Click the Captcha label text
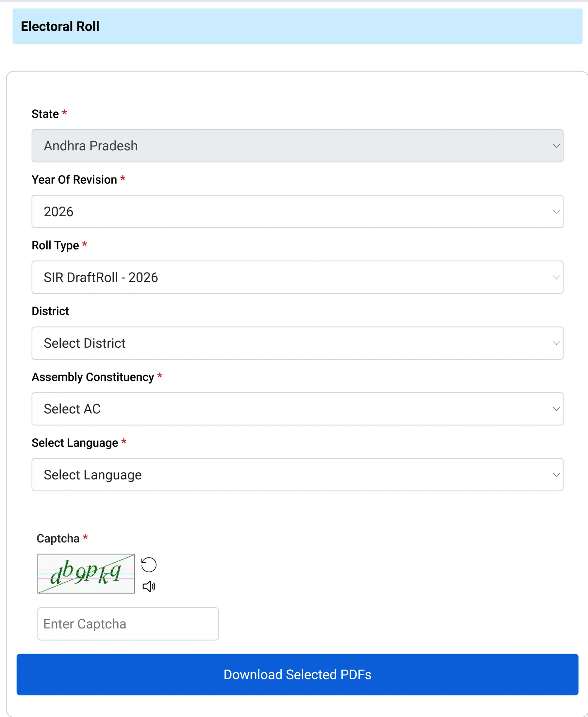This screenshot has height=717, width=588. coord(58,538)
